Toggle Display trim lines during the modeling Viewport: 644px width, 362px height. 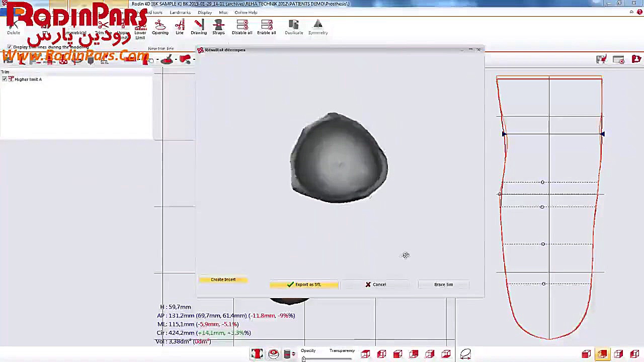click(x=9, y=47)
